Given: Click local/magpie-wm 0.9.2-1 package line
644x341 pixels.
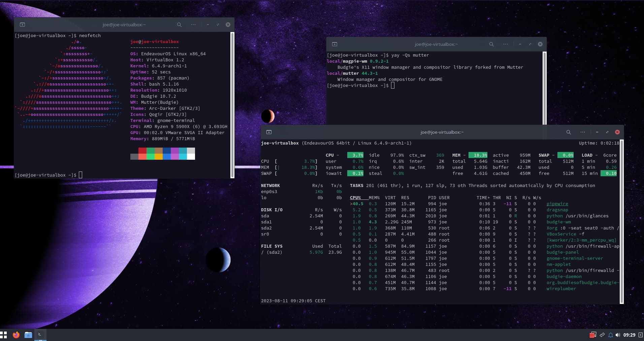Looking at the screenshot, I should coord(358,61).
